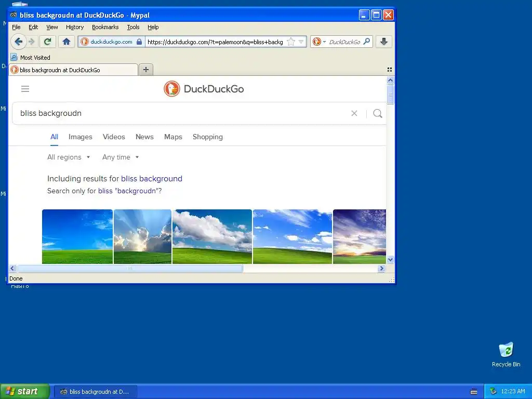Show all tabs grid icon
532x399 pixels.
pyautogui.click(x=390, y=70)
